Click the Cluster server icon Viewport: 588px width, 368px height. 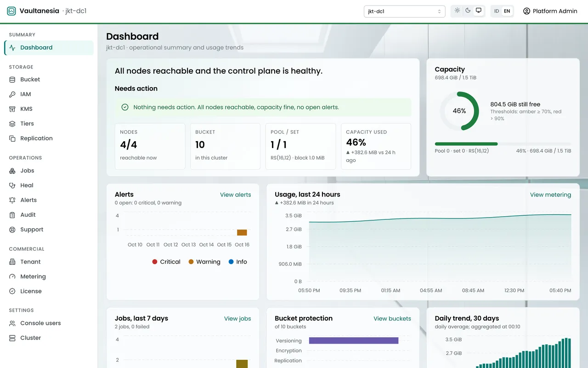pyautogui.click(x=12, y=338)
